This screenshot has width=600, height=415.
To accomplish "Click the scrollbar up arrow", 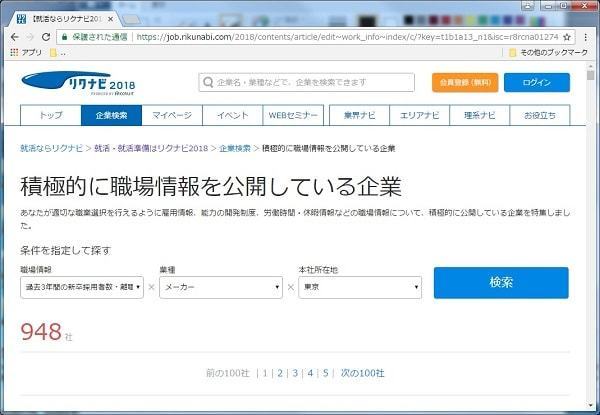I will click(x=591, y=66).
